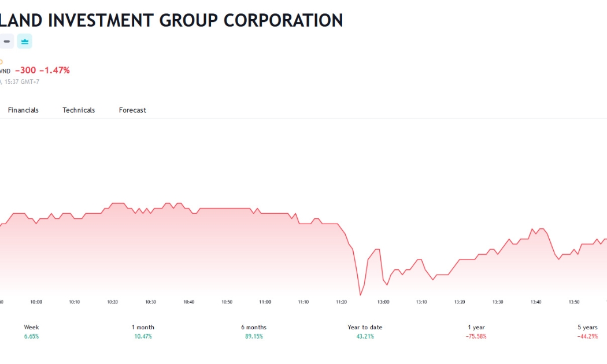Click the 43.21% year-to-date value
Screen dimensions: 607x364
click(x=365, y=336)
